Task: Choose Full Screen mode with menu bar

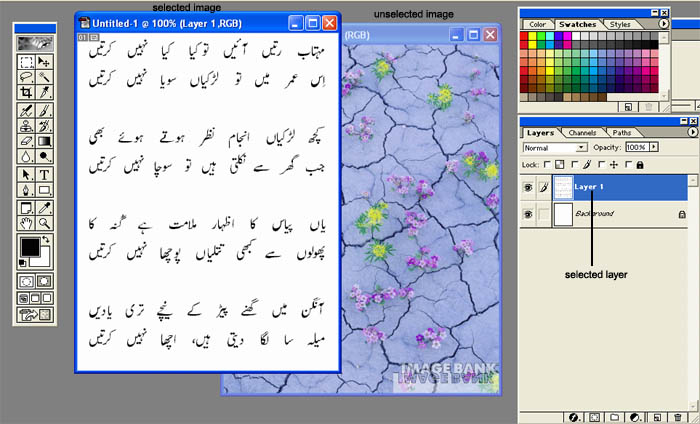Action: coord(35,298)
